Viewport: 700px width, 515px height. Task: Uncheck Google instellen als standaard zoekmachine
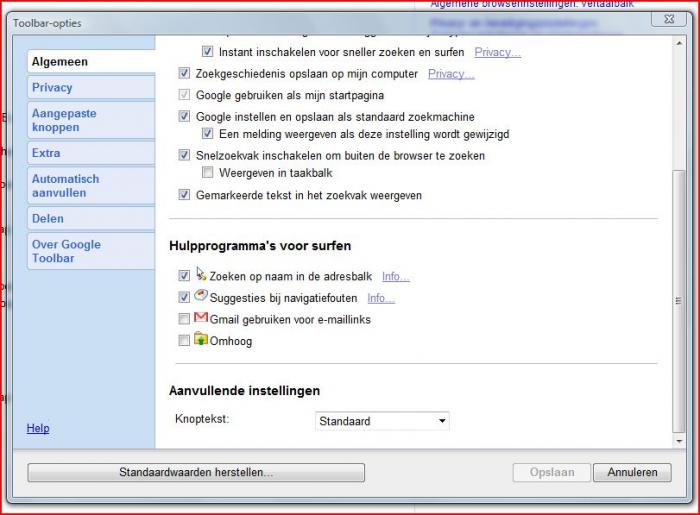pyautogui.click(x=184, y=116)
